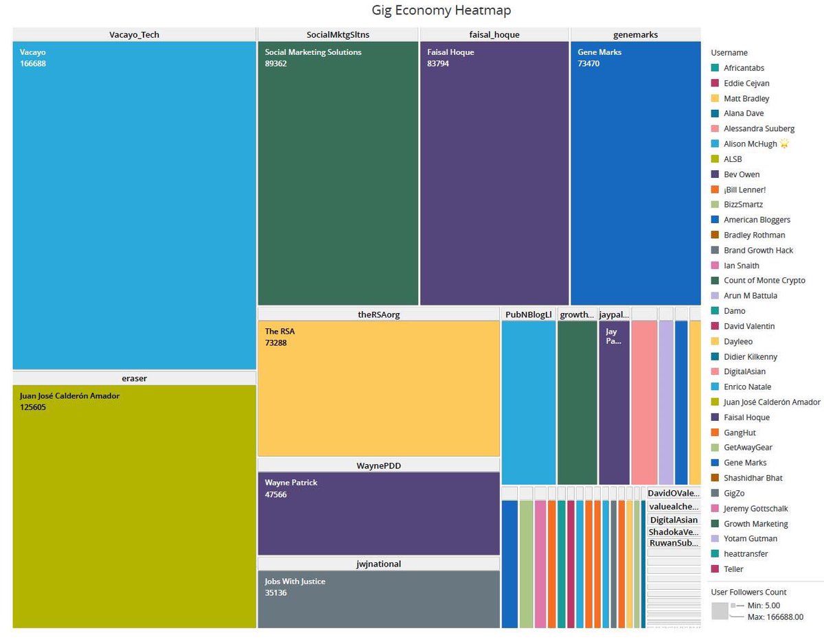
Task: Click the Dayleeo legend color swatch
Action: (715, 341)
